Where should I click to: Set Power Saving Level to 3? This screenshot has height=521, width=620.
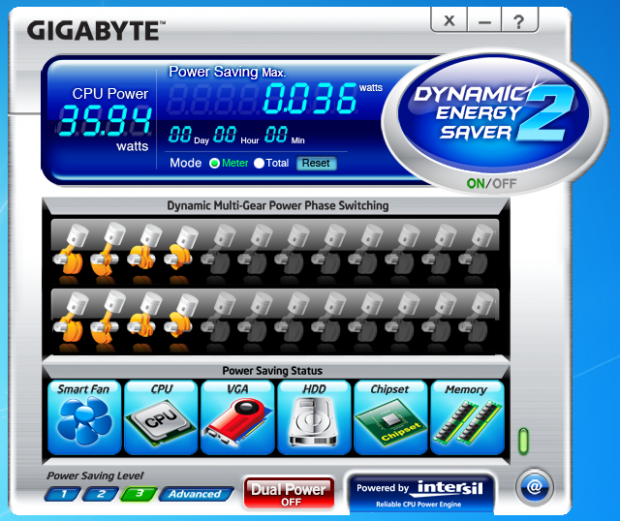tap(139, 494)
